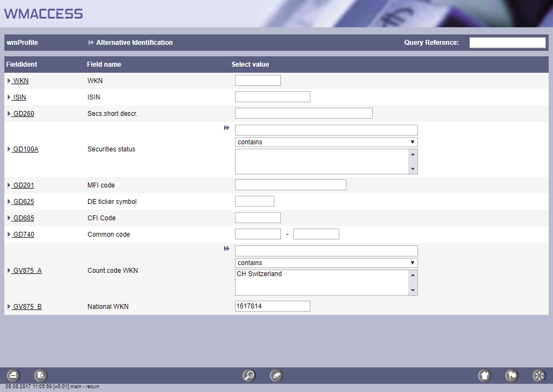Clear the form with the eraser icon
Image resolution: width=553 pixels, height=392 pixels.
tap(276, 376)
